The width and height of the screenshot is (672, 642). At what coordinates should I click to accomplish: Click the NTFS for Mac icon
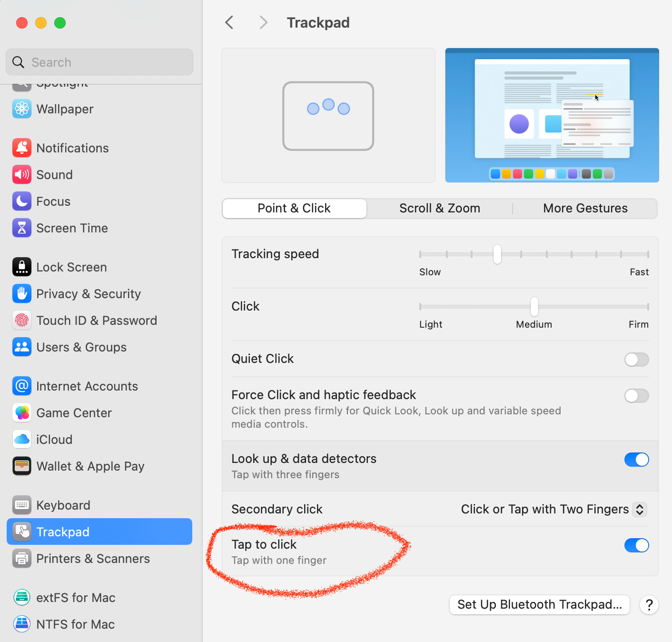click(x=22, y=624)
